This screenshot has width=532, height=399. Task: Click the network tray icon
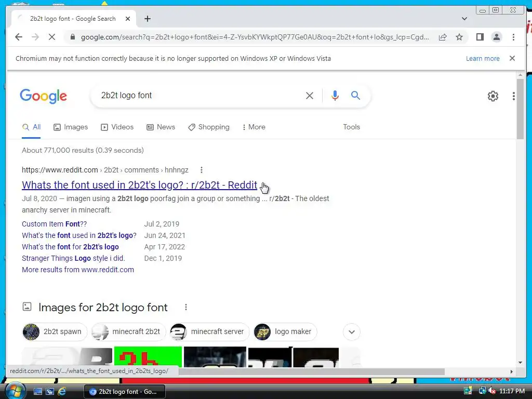(x=482, y=391)
